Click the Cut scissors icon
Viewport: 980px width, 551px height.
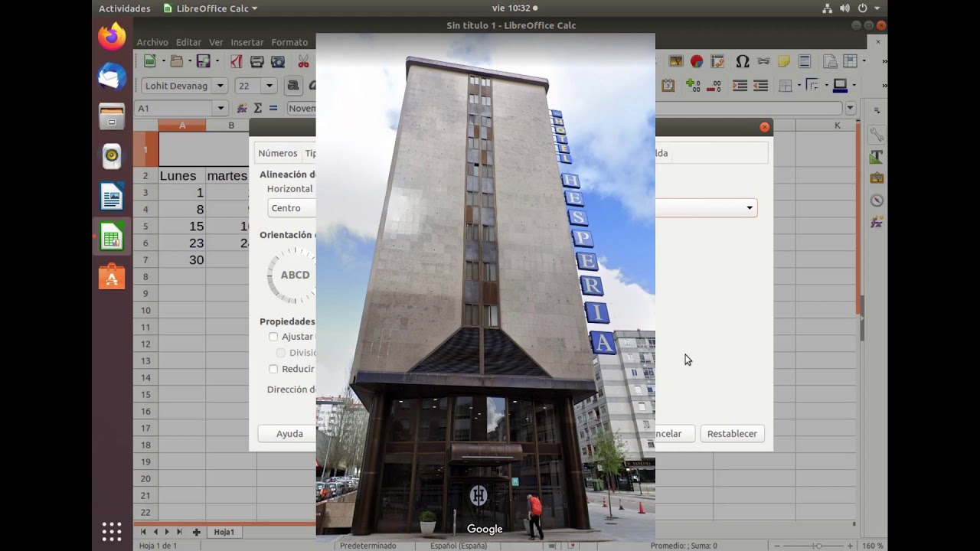coord(304,61)
